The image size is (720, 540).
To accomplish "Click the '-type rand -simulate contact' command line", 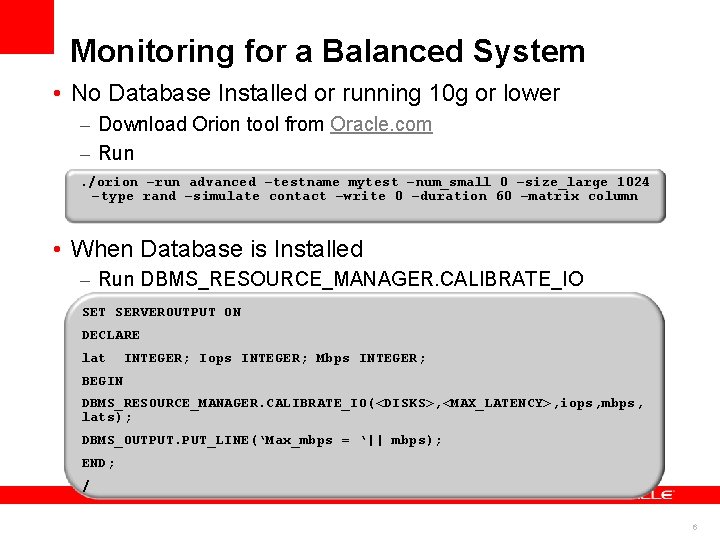I will click(x=365, y=197).
